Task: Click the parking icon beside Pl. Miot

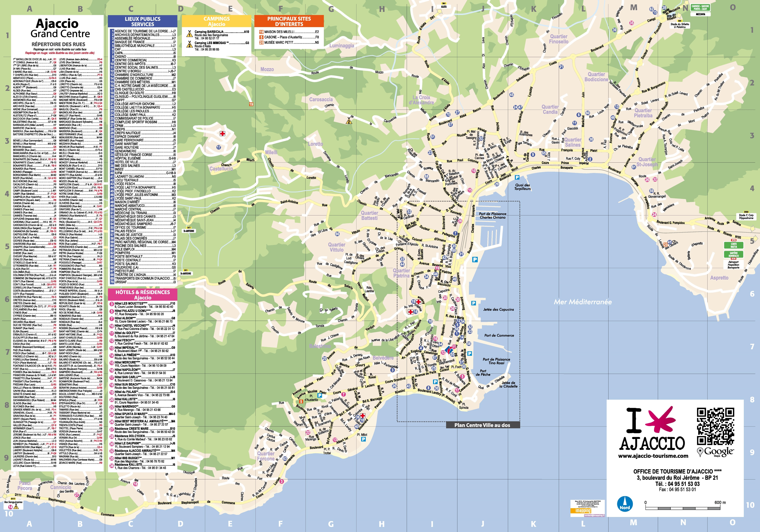Action: point(363,439)
